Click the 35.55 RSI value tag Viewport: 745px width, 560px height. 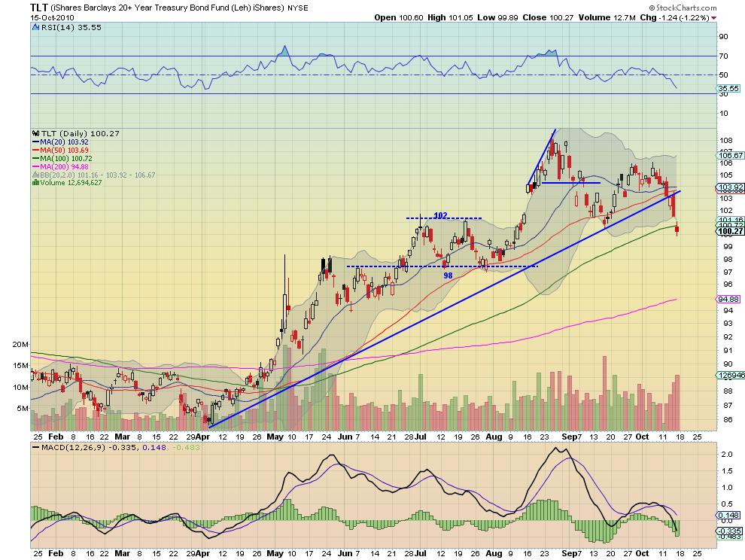[728, 88]
